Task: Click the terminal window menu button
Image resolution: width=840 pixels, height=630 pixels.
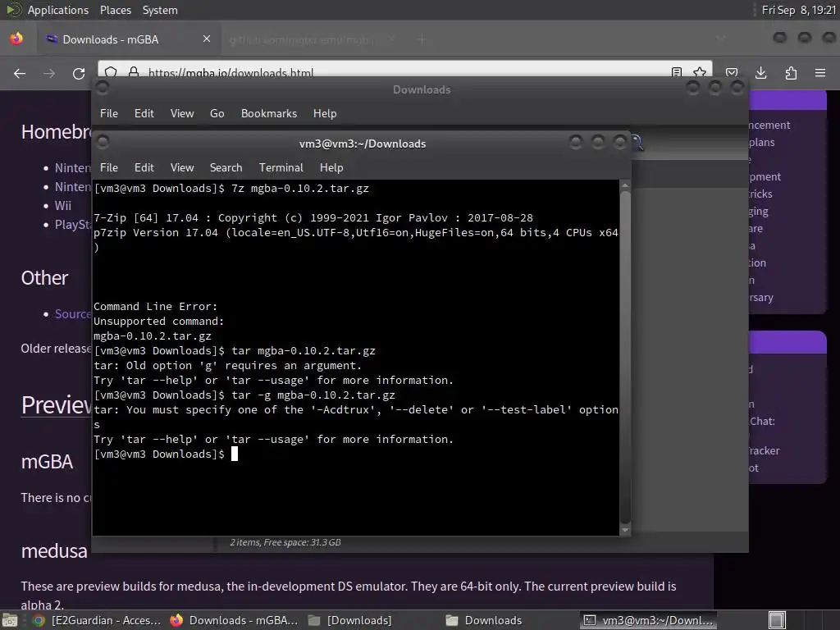Action: click(x=103, y=142)
